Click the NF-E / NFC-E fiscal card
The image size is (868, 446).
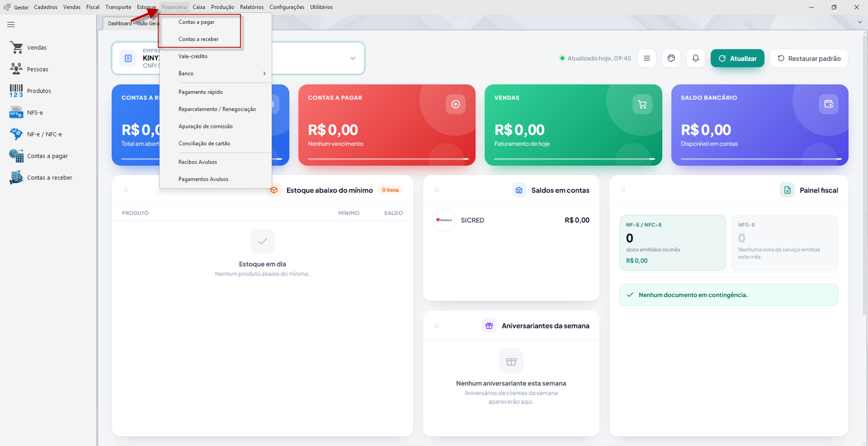[673, 243]
